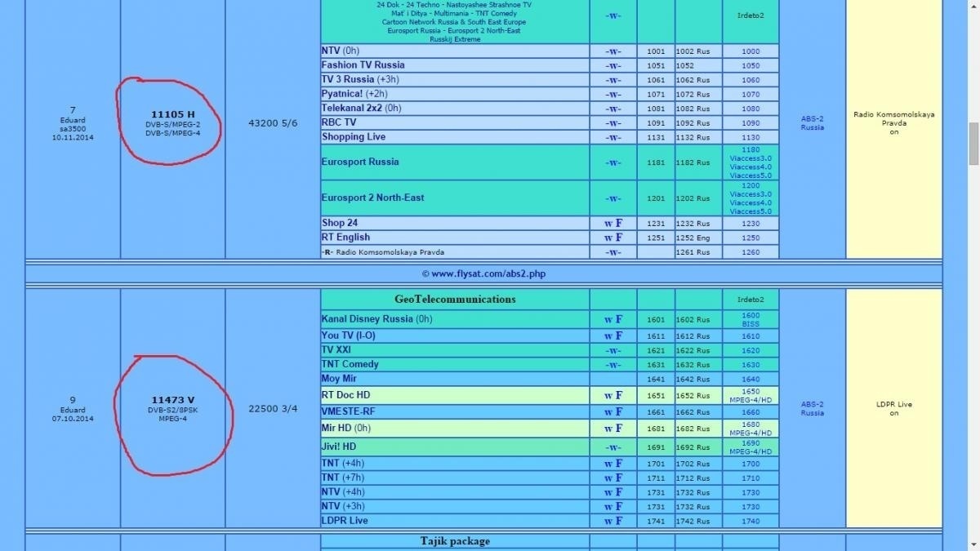Click the yellow Radio Komsomolskaya Pravda on cell

pyautogui.click(x=894, y=123)
